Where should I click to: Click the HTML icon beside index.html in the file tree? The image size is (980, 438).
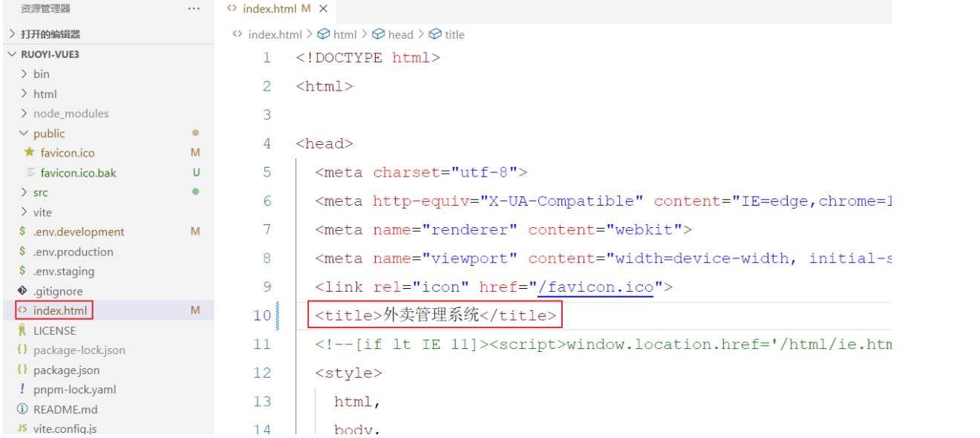tap(22, 310)
